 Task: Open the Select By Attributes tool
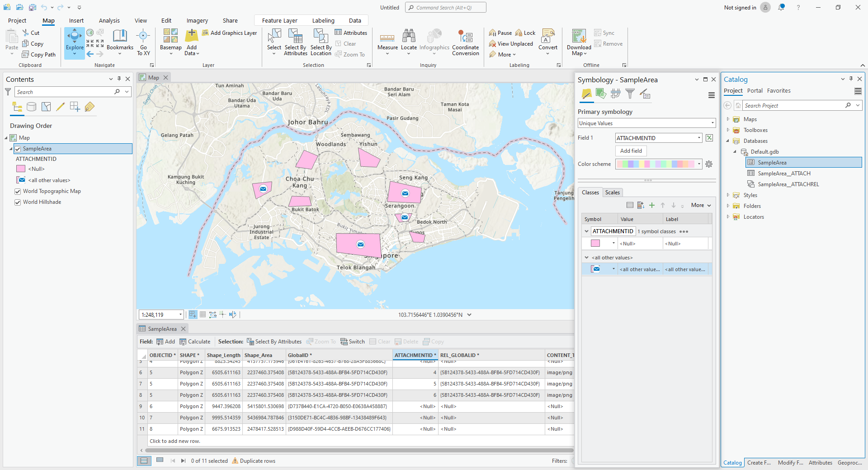click(295, 42)
